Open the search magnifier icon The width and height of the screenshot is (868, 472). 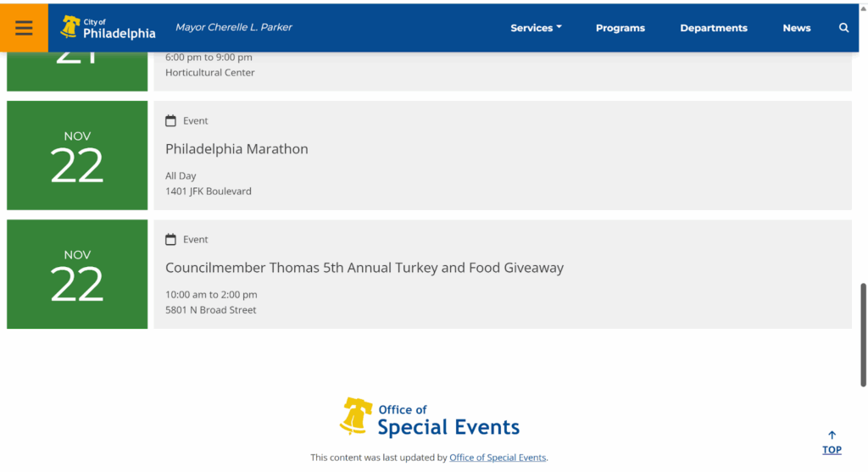pyautogui.click(x=843, y=28)
